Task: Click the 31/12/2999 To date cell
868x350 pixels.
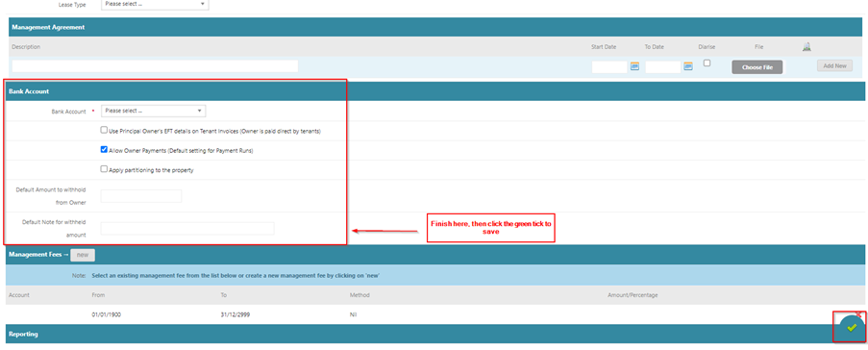Action: coord(236,314)
